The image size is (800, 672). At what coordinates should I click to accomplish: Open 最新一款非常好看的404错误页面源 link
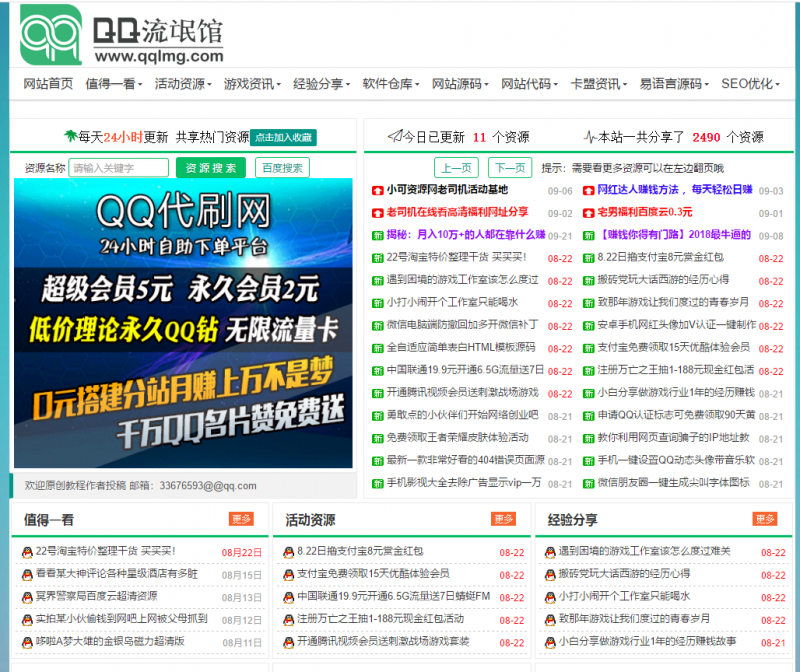465,461
